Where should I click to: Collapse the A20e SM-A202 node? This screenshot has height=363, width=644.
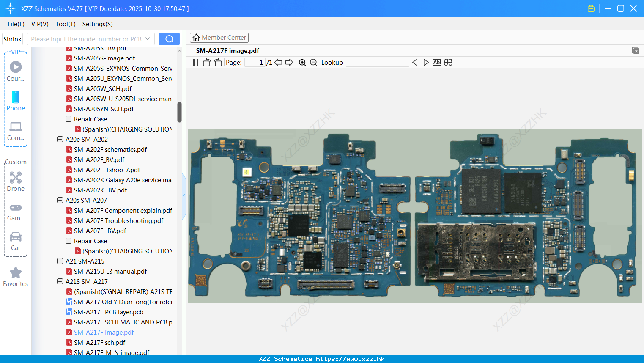(60, 139)
